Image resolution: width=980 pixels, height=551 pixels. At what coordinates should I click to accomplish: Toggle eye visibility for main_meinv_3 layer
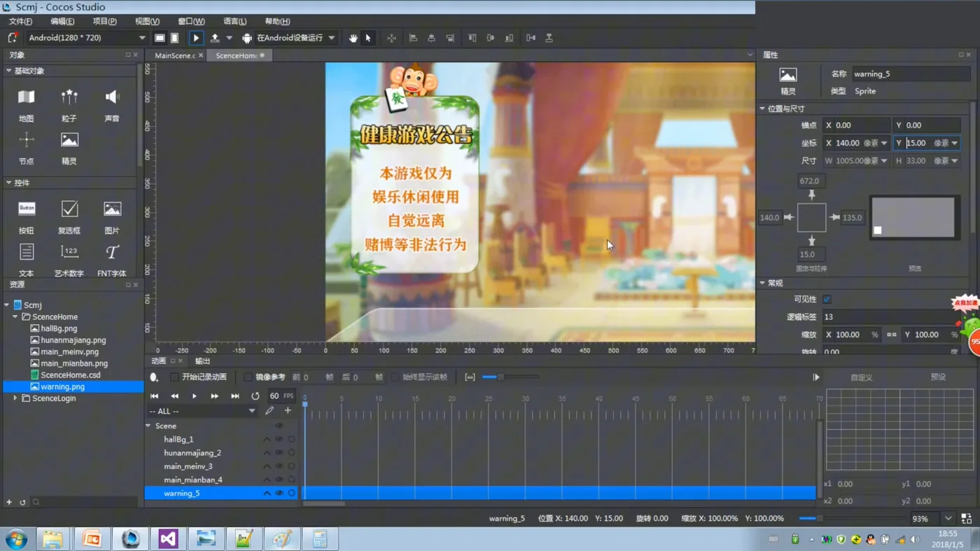pyautogui.click(x=279, y=466)
